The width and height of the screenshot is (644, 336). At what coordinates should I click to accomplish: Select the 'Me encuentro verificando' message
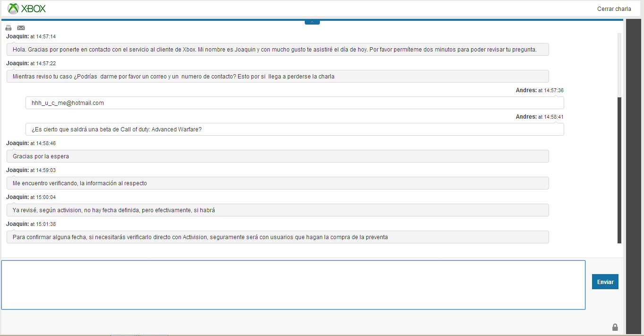[x=278, y=183]
